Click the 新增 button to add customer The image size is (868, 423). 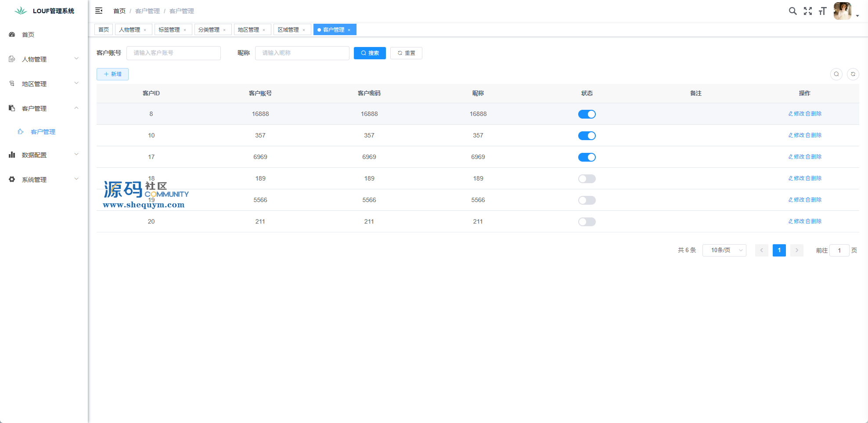click(x=112, y=74)
